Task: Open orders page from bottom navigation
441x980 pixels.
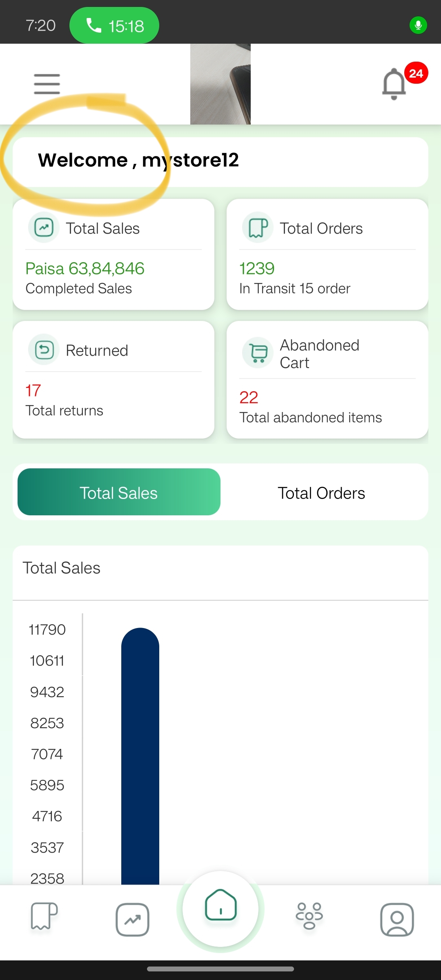Action: coord(44,916)
